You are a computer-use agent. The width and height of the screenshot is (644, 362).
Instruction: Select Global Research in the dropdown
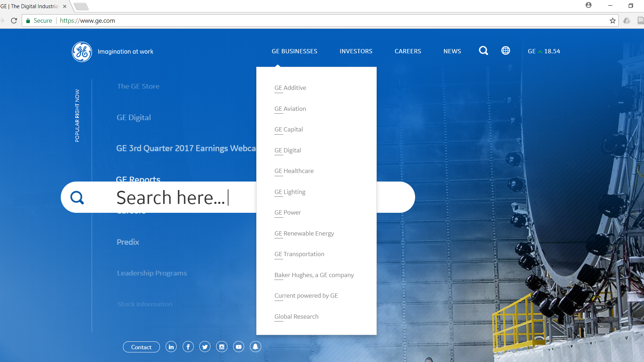tap(296, 317)
